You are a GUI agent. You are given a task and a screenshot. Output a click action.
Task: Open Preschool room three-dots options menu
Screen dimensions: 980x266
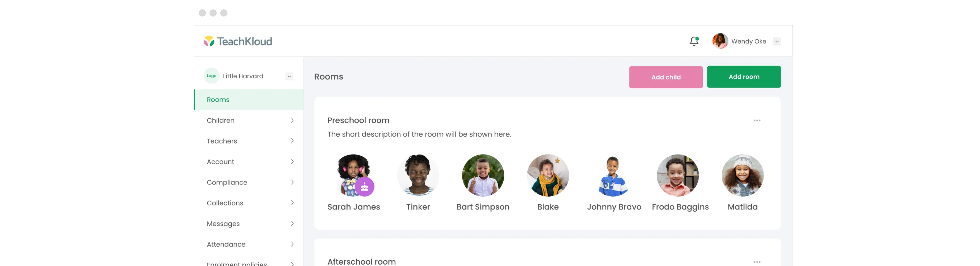coord(757,120)
